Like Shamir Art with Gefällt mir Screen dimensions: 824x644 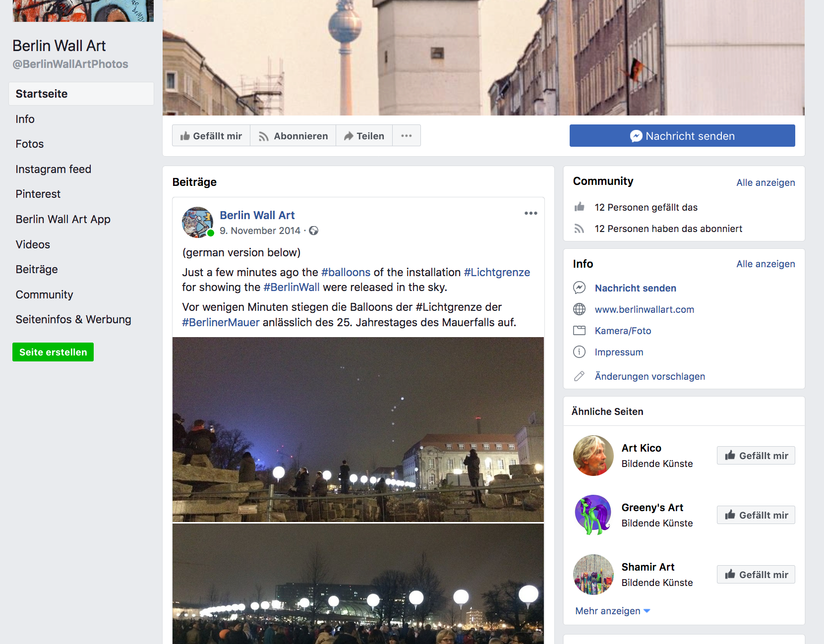click(756, 575)
